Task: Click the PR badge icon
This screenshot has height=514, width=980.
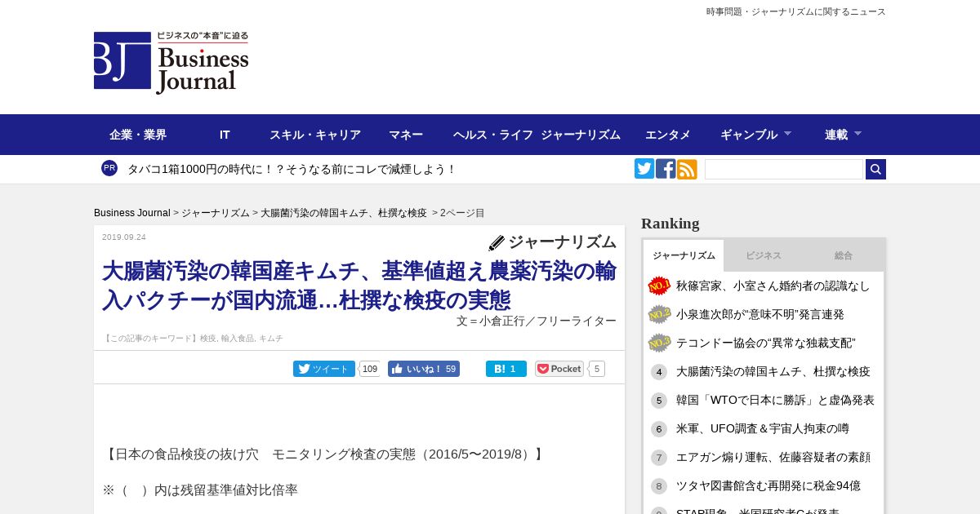Action: coord(109,168)
